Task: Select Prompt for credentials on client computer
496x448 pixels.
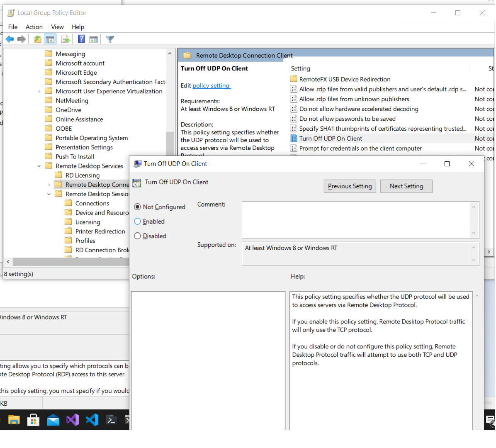Action: 360,148
